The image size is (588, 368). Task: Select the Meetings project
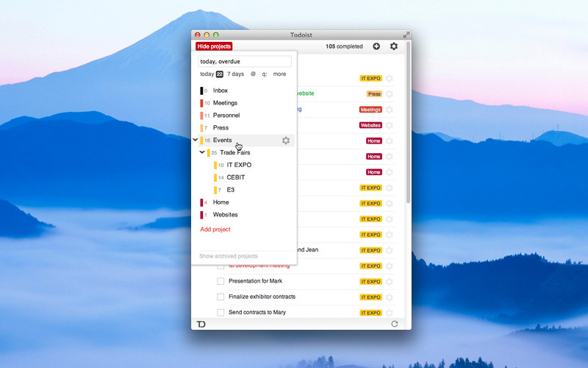(x=225, y=103)
